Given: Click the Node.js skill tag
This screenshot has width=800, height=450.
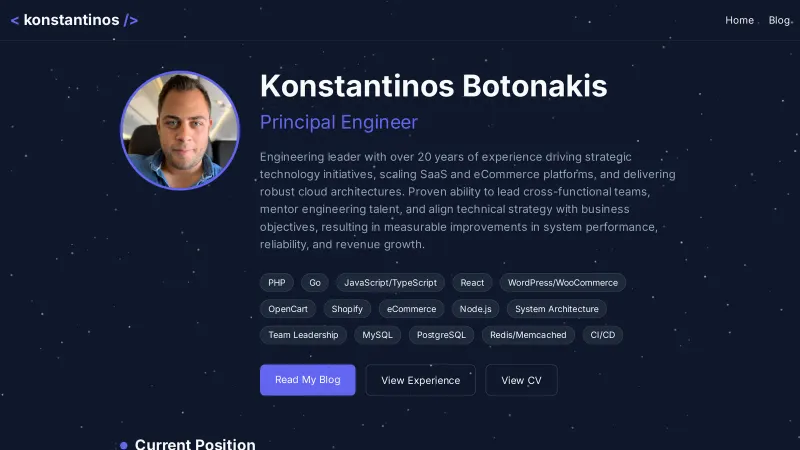Looking at the screenshot, I should [475, 309].
